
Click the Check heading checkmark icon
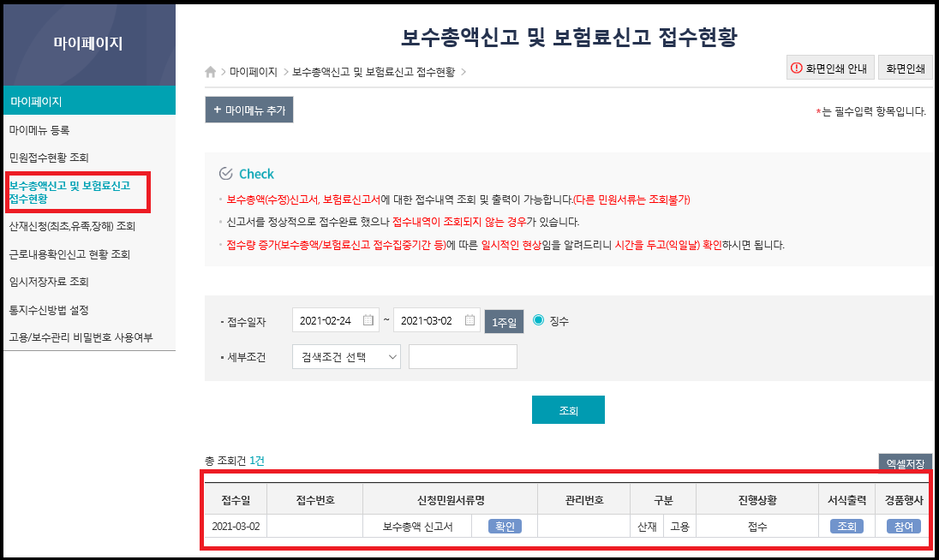(x=226, y=174)
